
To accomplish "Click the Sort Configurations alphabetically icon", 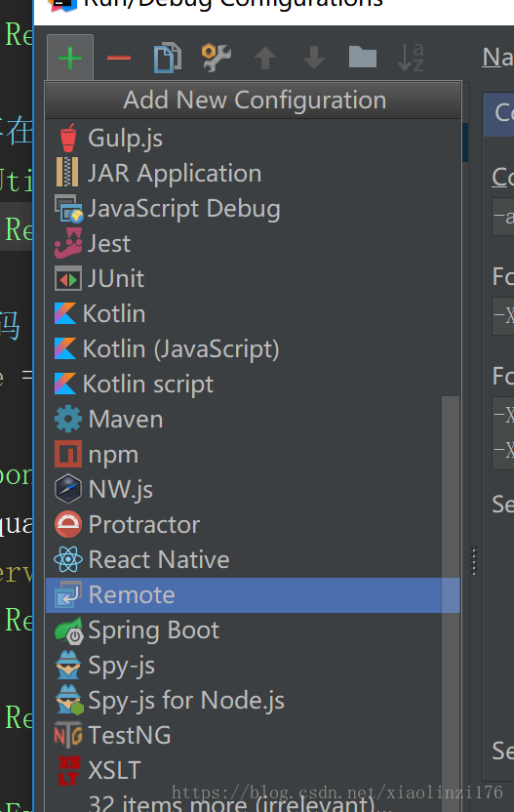I will (x=411, y=58).
